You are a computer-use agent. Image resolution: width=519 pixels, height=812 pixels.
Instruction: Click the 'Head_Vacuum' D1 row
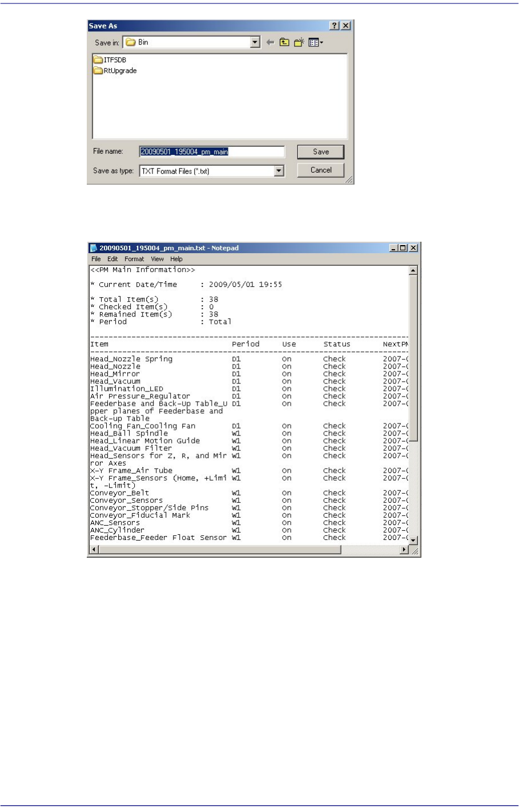(249, 381)
